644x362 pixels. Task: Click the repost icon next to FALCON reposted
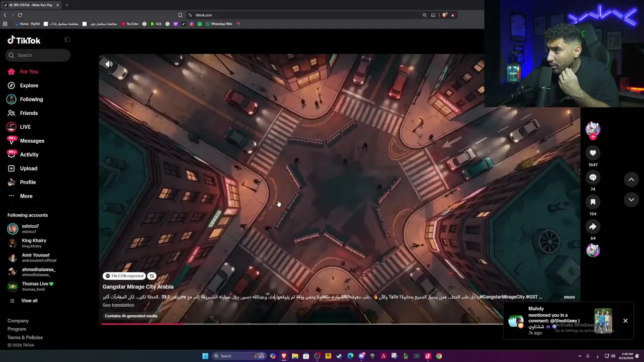click(151, 276)
